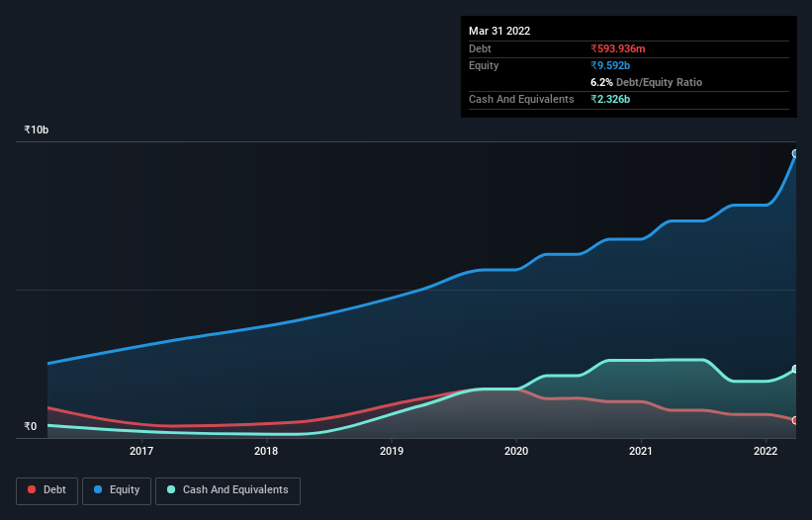Click the 2019 x-axis label
812x520 pixels.
(392, 451)
